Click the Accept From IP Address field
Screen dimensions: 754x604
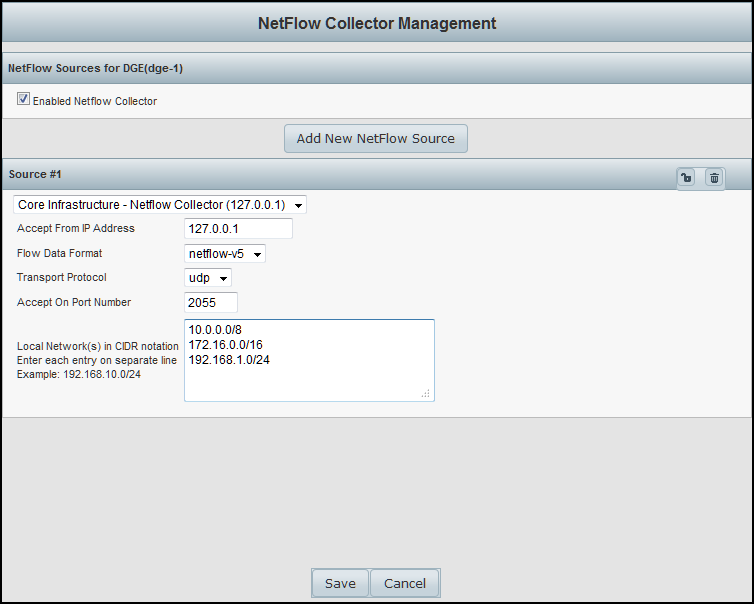coord(238,229)
